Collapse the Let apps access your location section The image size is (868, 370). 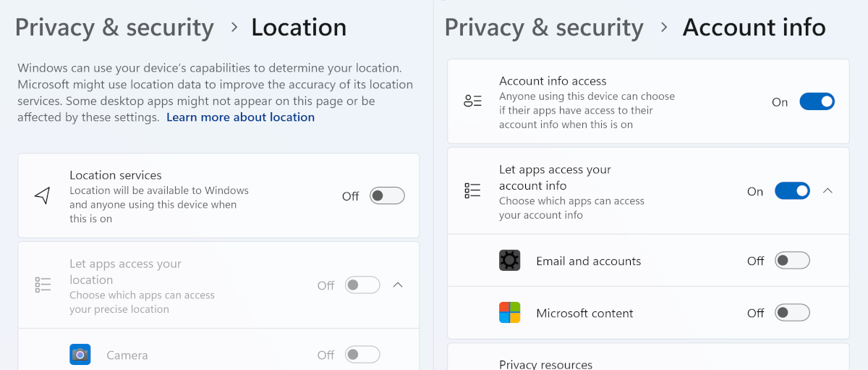tap(398, 285)
